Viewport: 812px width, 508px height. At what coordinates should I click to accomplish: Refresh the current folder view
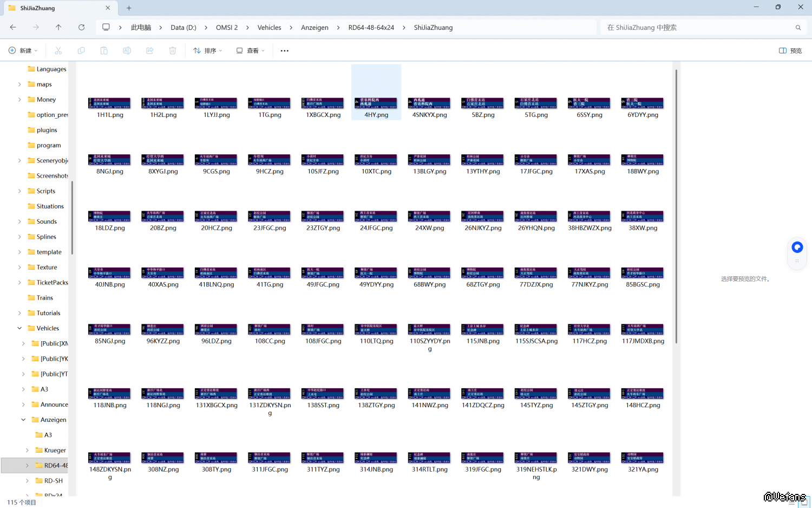click(x=81, y=27)
